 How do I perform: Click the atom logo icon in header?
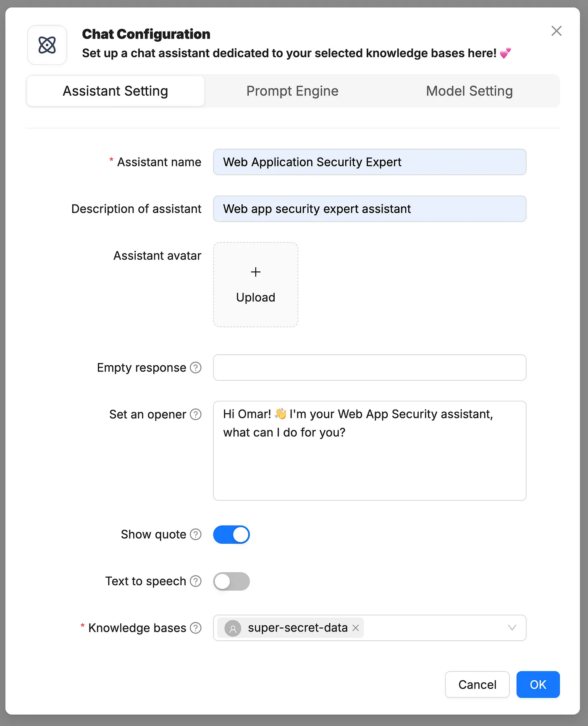(47, 45)
